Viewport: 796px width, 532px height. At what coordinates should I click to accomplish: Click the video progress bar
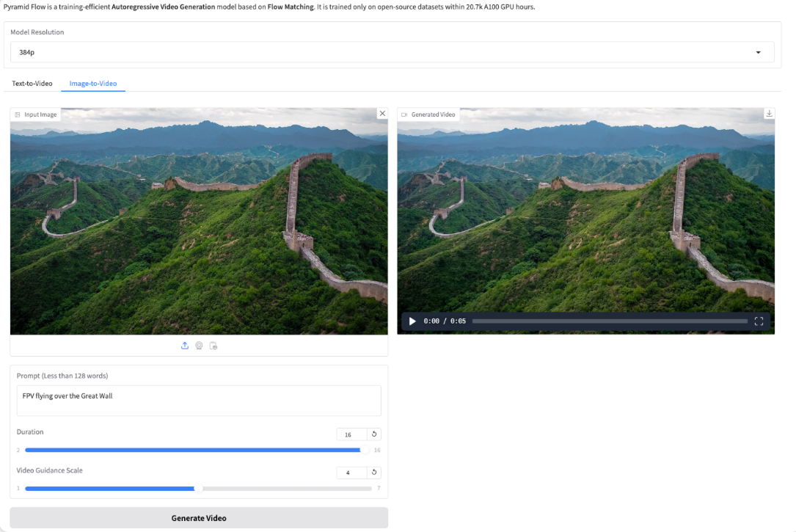(x=610, y=321)
